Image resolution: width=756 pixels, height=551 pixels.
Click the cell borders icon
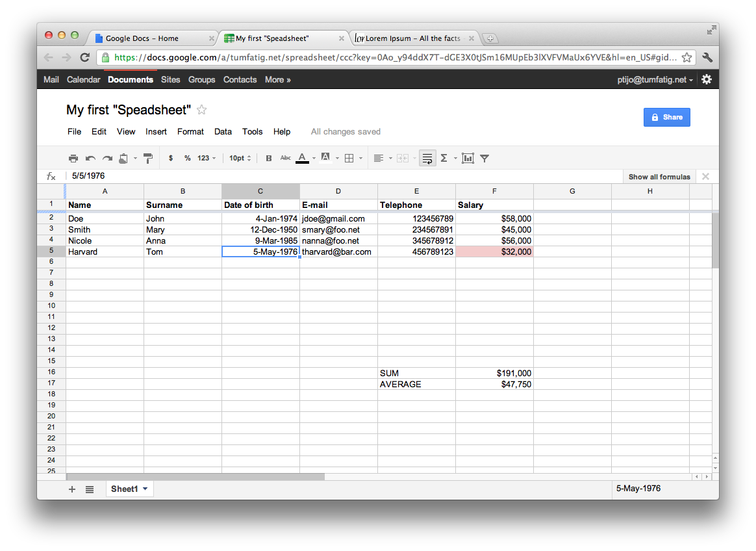[x=349, y=159]
